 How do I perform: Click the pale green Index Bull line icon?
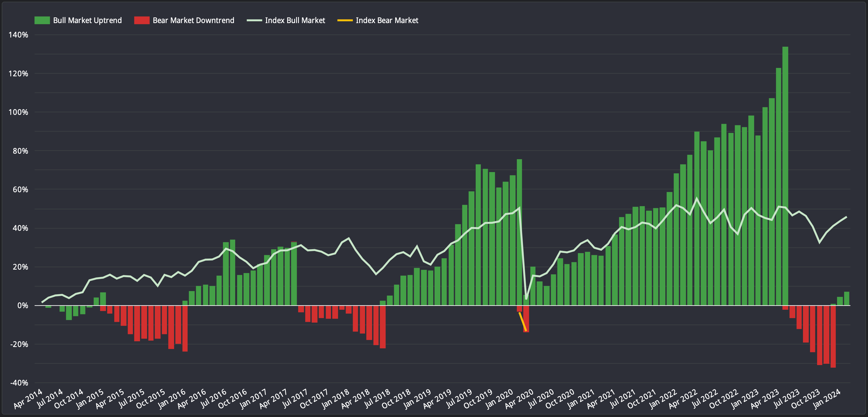254,20
